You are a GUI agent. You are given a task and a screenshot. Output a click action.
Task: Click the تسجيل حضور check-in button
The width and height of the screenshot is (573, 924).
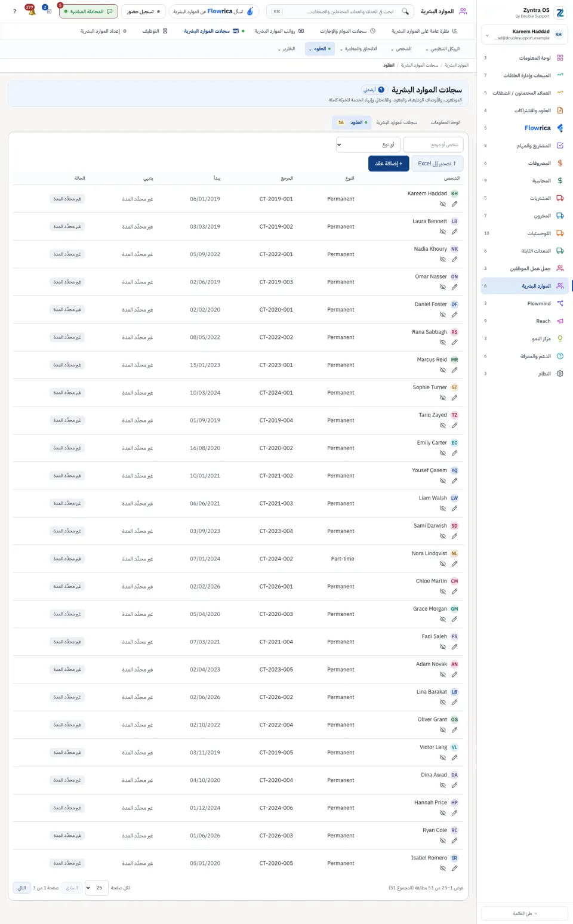(x=144, y=11)
